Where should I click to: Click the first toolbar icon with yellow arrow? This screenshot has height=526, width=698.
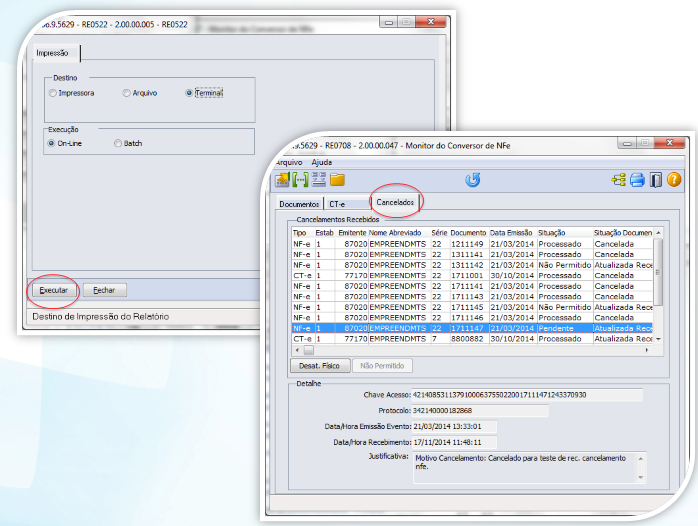(282, 180)
